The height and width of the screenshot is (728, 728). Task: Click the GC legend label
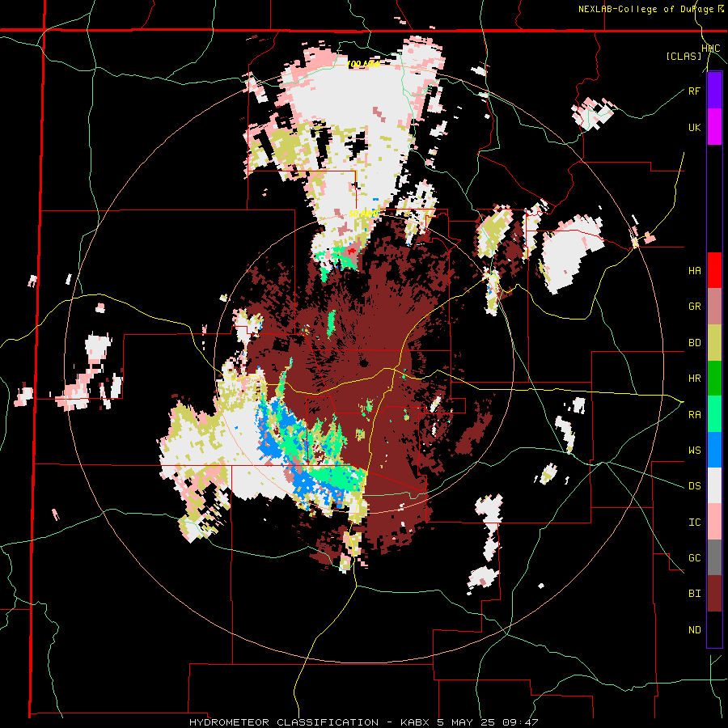pos(694,558)
